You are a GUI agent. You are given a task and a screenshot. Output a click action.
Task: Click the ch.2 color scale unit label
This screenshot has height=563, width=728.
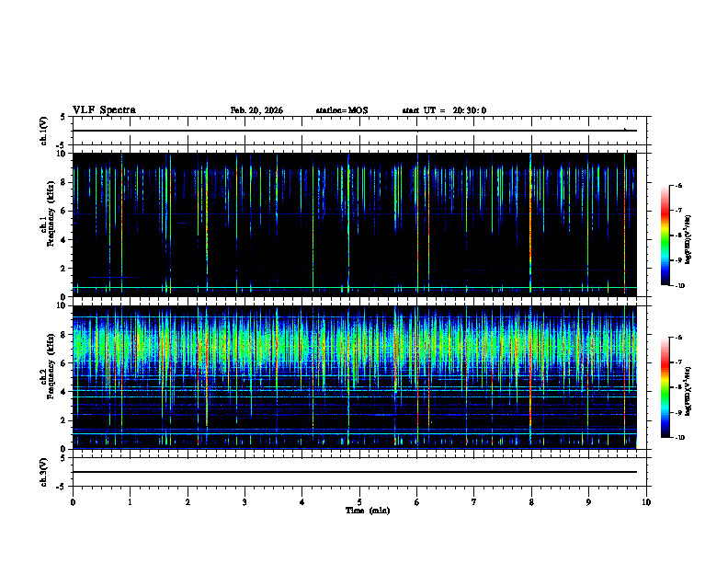(688, 391)
